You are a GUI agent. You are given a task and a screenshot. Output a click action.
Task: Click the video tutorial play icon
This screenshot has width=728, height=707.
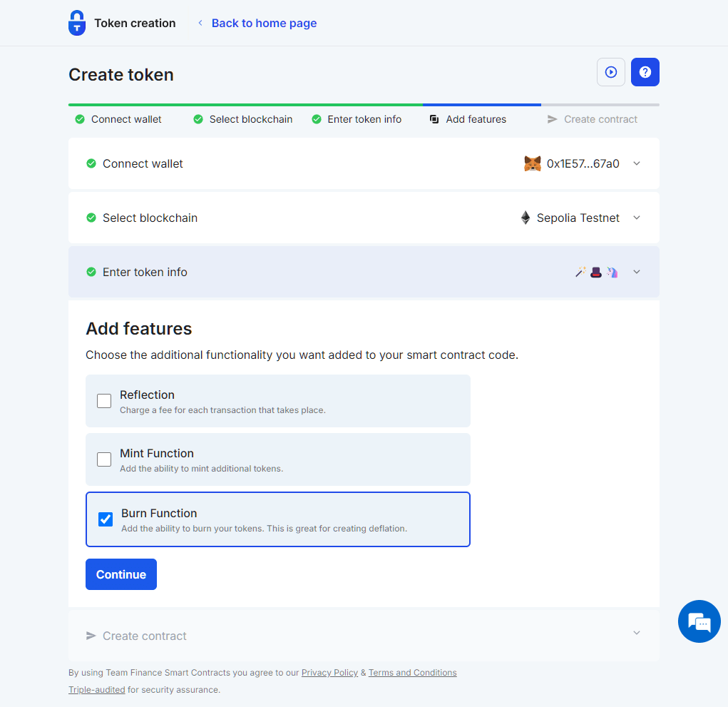click(x=610, y=72)
